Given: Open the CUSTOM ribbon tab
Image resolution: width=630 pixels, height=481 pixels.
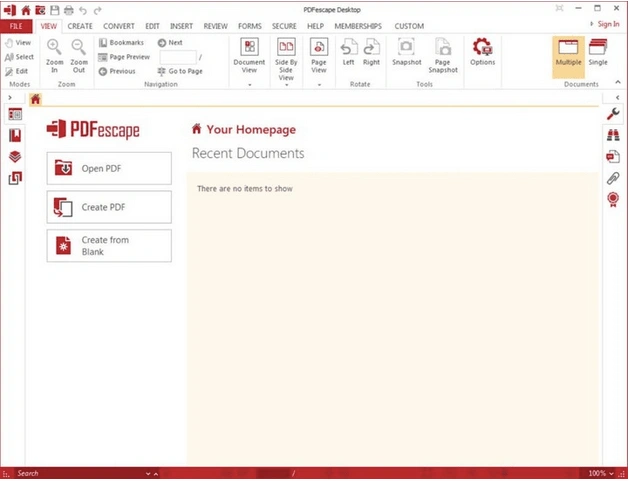Looking at the screenshot, I should 409,26.
